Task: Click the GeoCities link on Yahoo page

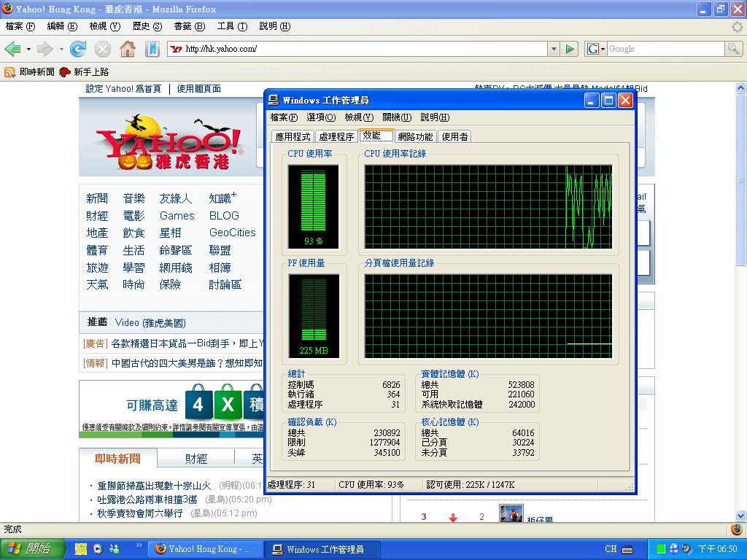Action: [232, 233]
